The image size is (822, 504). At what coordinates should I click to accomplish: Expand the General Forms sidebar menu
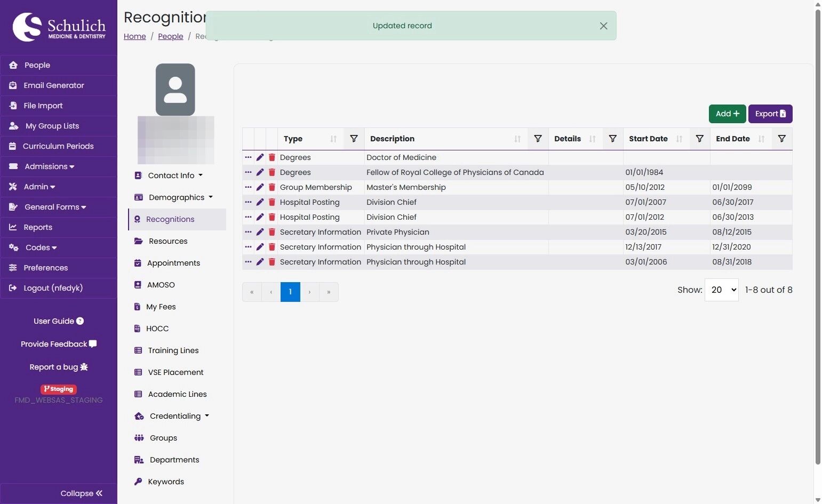[59, 207]
